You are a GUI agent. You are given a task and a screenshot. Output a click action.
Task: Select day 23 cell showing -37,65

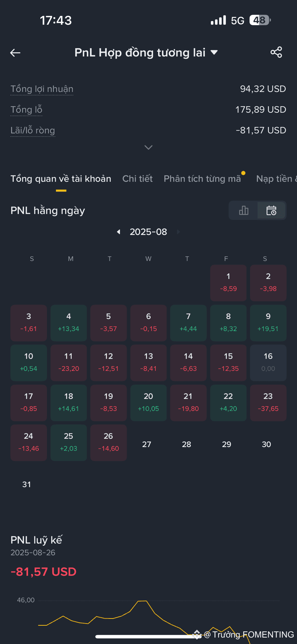(x=268, y=403)
